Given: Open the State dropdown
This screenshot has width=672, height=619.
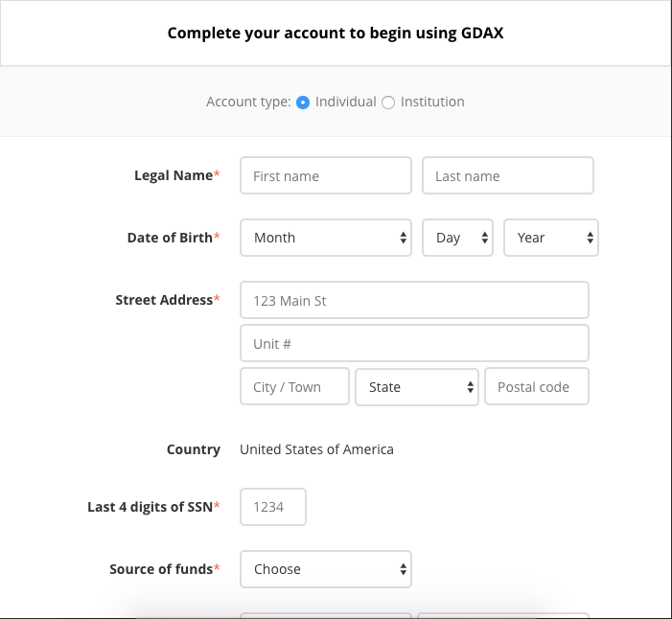Looking at the screenshot, I should (x=416, y=387).
